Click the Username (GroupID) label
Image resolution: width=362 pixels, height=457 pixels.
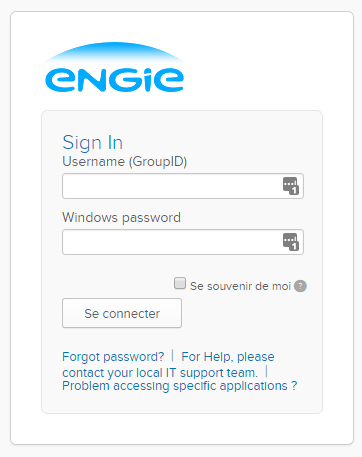(x=125, y=162)
